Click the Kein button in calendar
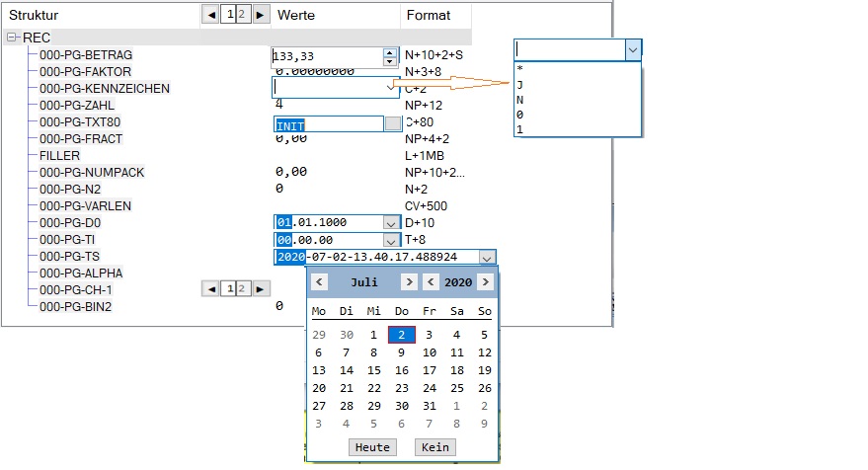 coord(435,447)
